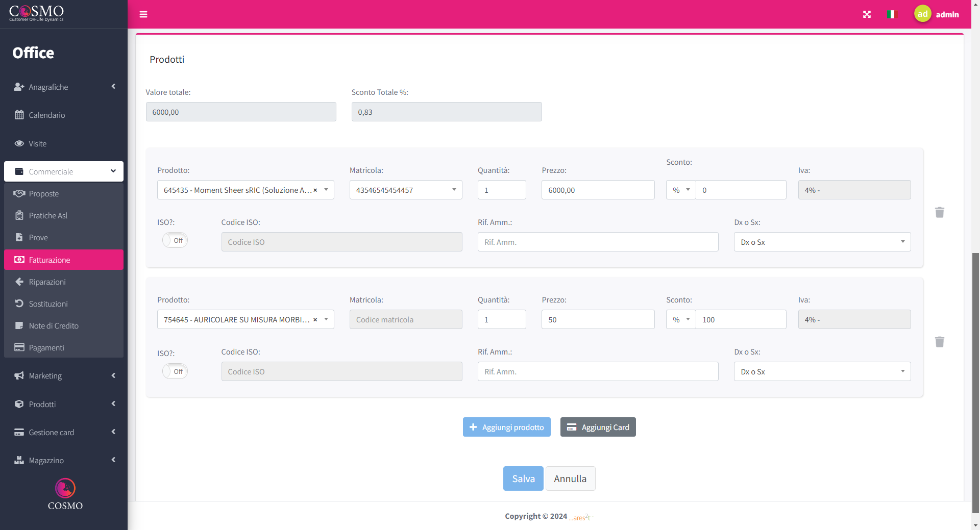Screen dimensions: 980x530
Task: Click the Prodotti box icon
Action: click(x=19, y=404)
